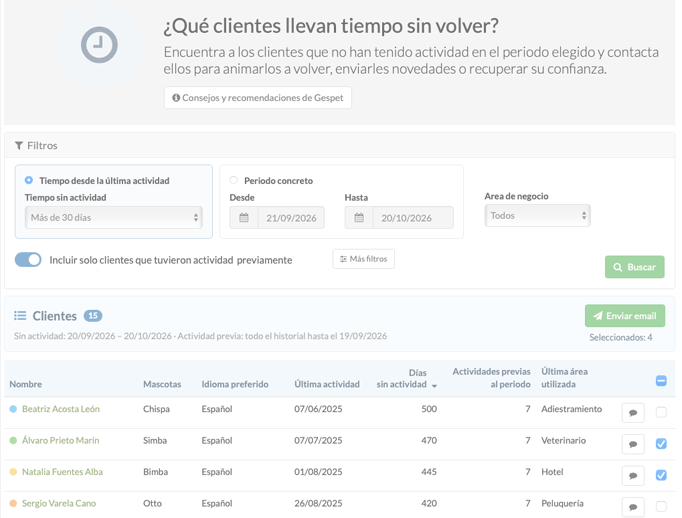Click message icon for Beatriz Acosta León
The image size is (682, 518).
(x=633, y=412)
